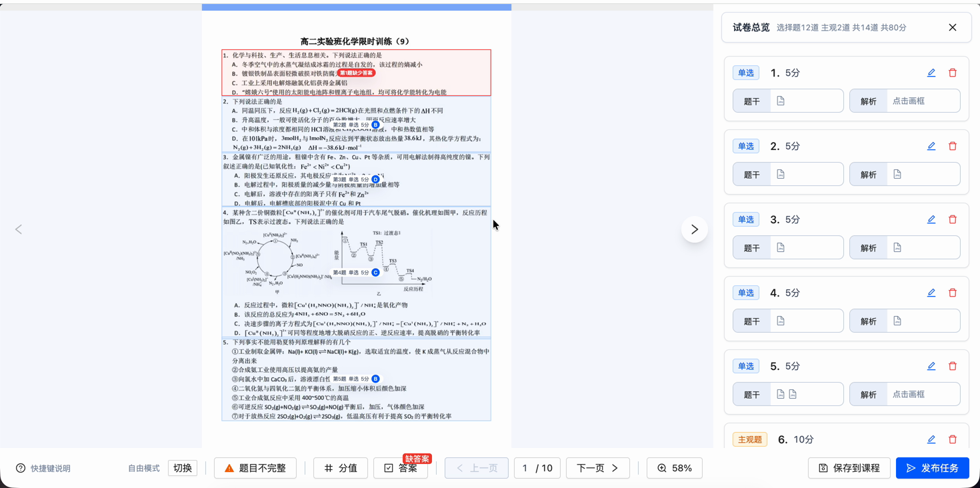Click 点击画框 in question 1's 解析 field

click(909, 101)
